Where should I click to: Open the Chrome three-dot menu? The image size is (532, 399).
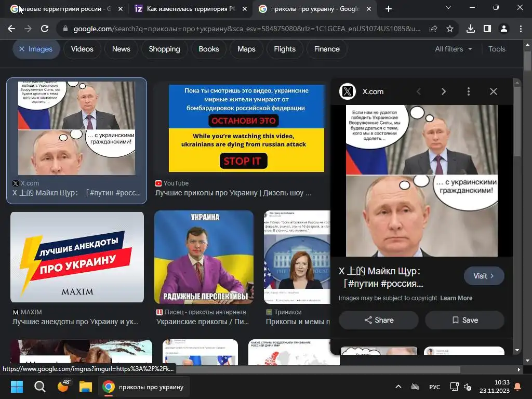[521, 29]
